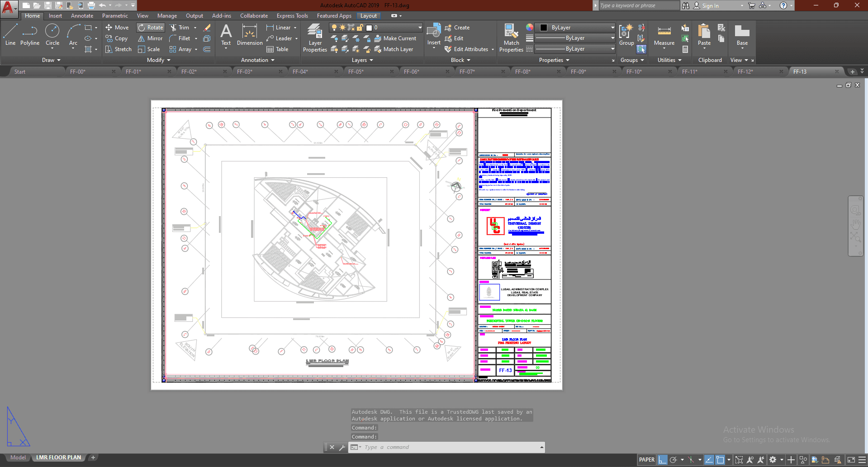This screenshot has height=467, width=868.
Task: Click the Measure utility icon
Action: 664,35
